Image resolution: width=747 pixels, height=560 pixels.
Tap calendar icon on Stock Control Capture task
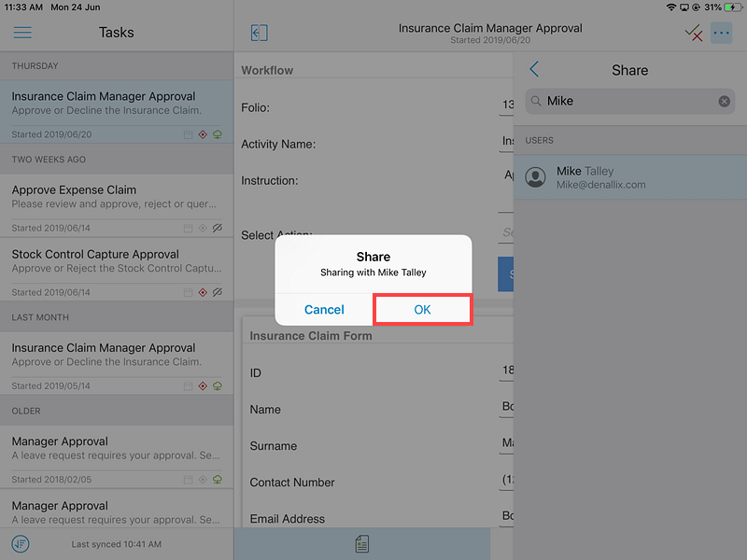tap(189, 292)
